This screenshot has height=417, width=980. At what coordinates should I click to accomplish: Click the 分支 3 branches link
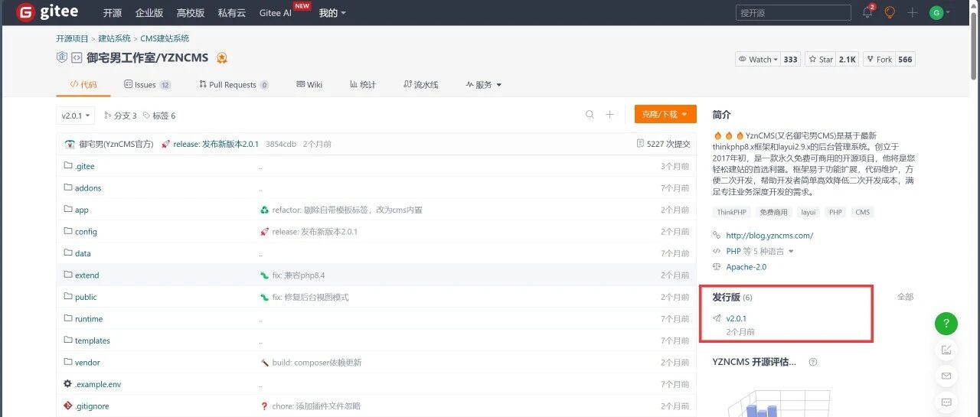(x=120, y=116)
